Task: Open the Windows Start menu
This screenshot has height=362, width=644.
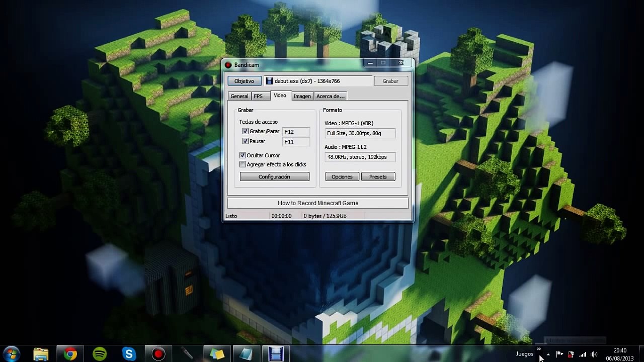Action: pos(11,353)
